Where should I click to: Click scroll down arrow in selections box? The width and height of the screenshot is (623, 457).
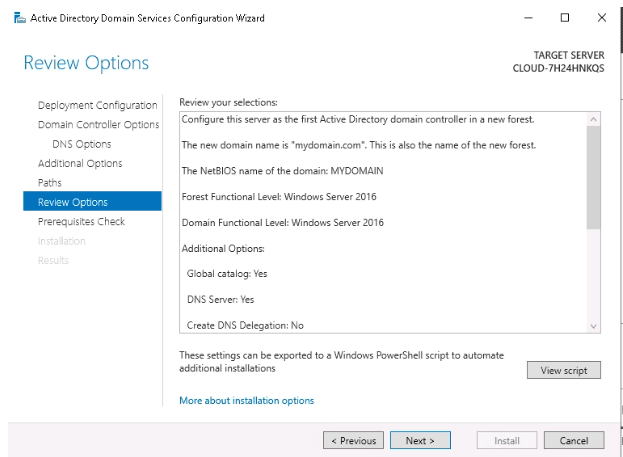593,326
